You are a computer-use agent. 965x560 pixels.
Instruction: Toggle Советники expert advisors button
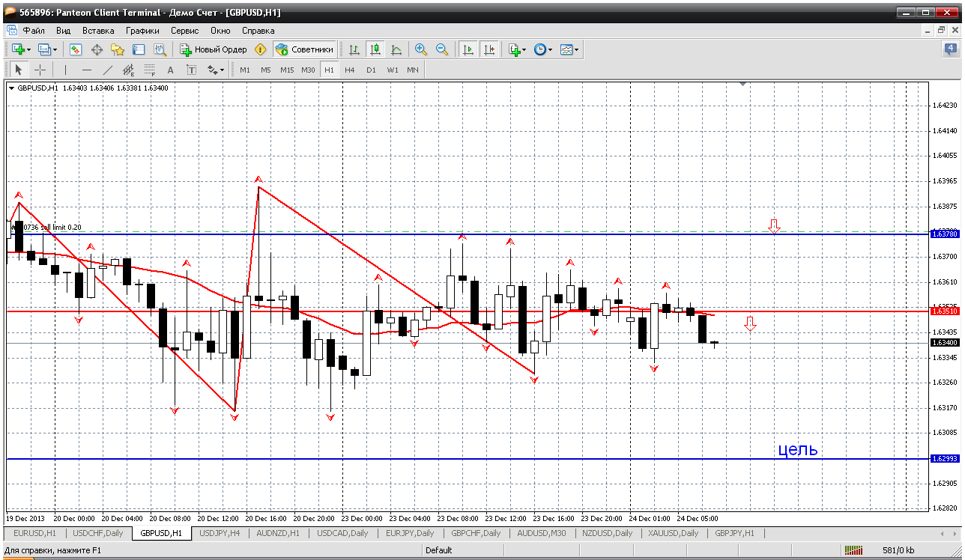click(304, 49)
